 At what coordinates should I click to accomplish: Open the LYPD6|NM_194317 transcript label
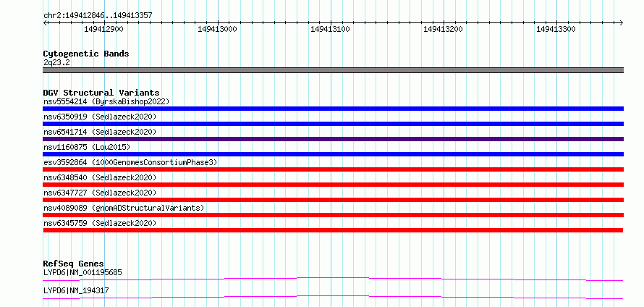tap(76, 290)
